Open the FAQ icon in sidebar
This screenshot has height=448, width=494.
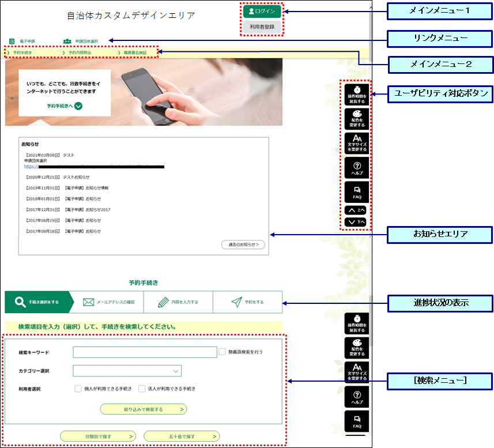pos(356,191)
